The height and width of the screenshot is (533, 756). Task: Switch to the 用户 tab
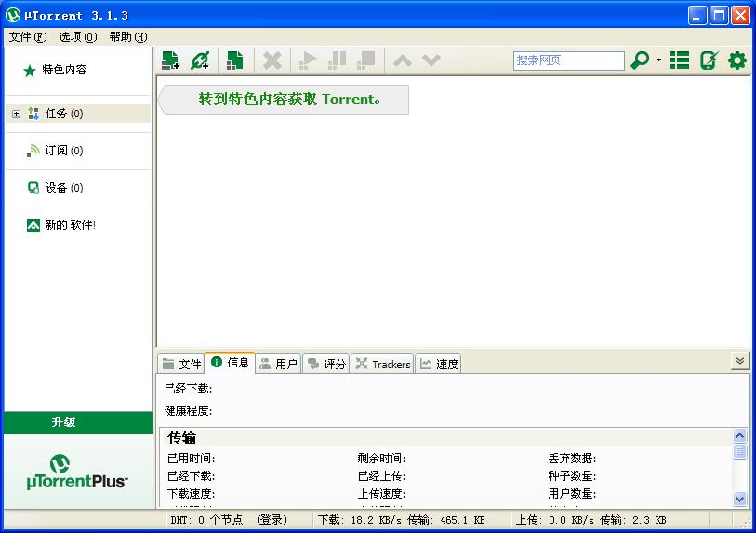[278, 364]
